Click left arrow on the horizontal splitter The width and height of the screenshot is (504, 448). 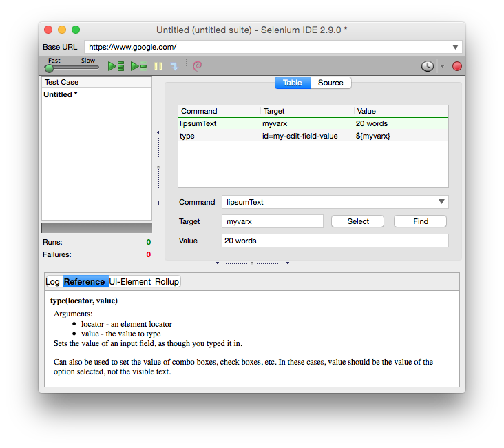click(x=218, y=263)
